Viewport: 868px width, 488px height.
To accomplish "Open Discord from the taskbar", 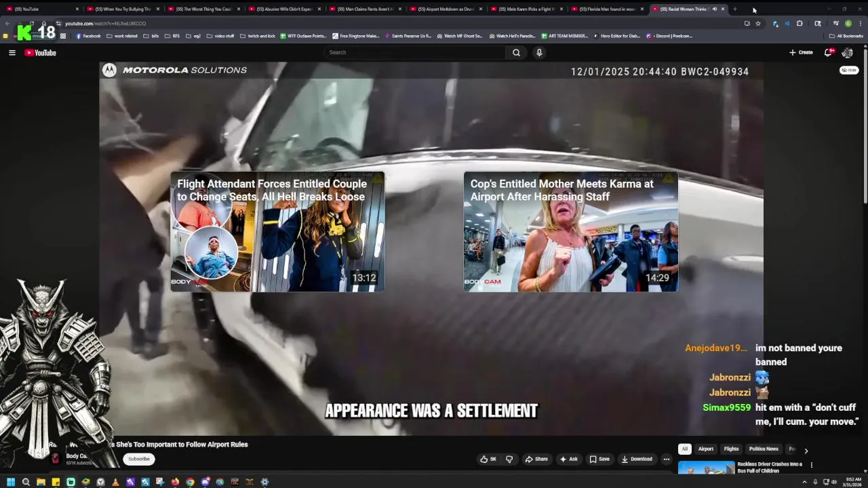I will (205, 482).
